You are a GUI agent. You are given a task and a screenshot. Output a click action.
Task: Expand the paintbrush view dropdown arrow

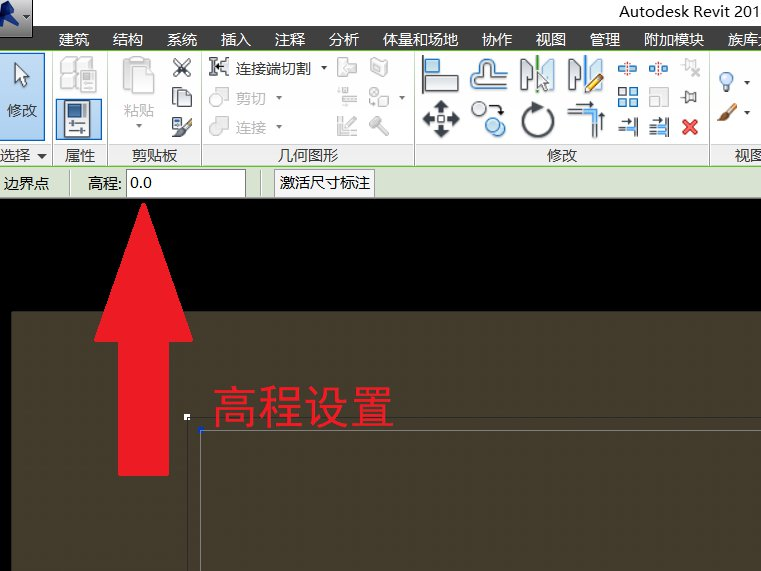point(747,113)
